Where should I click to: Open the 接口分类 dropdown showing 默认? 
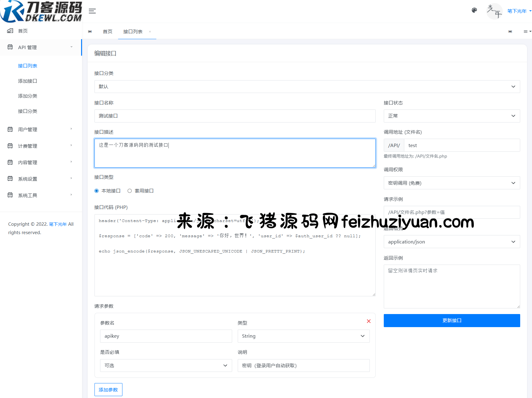[307, 87]
